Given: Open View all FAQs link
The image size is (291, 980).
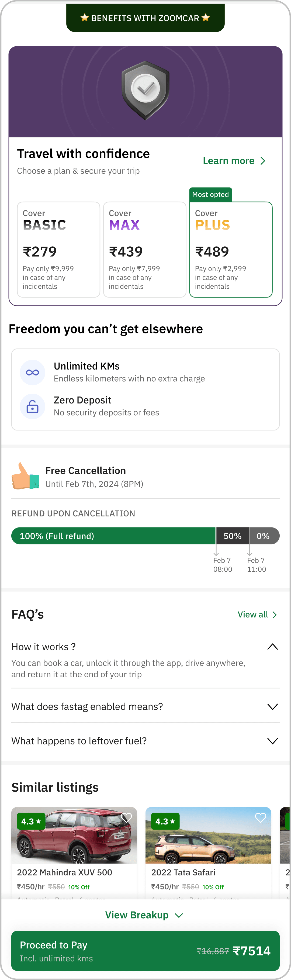Looking at the screenshot, I should pyautogui.click(x=257, y=615).
